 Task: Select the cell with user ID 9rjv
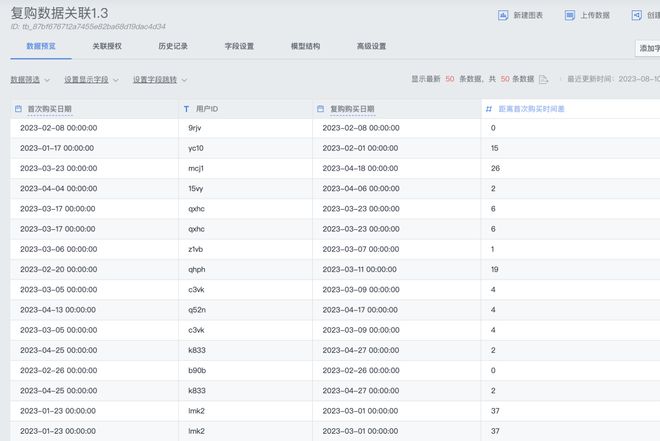coord(195,128)
